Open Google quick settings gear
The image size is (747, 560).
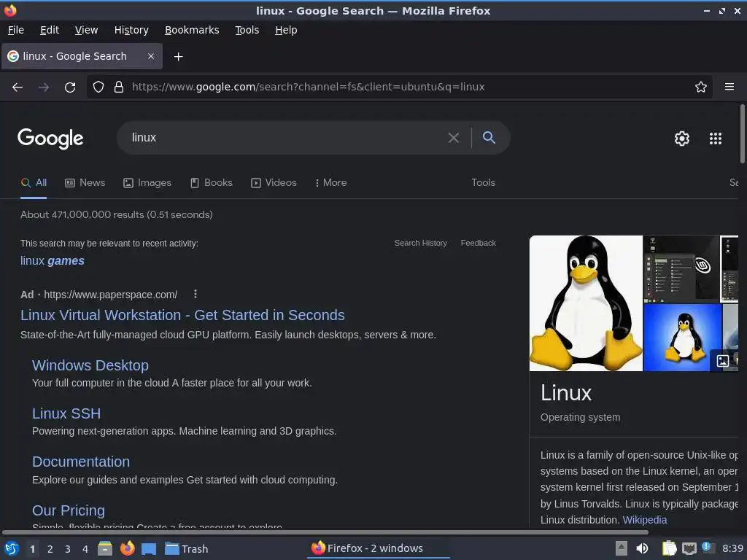click(x=682, y=138)
